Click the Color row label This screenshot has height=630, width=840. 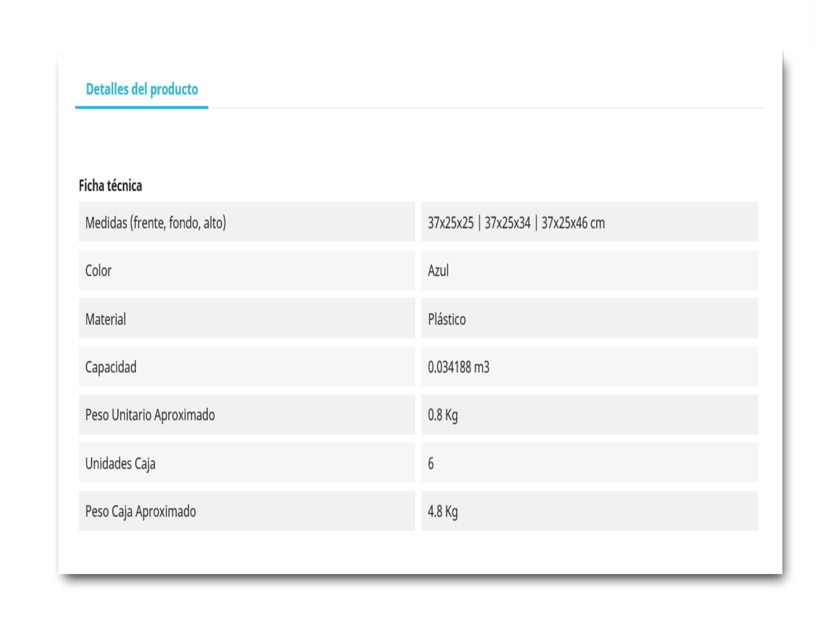pos(98,271)
